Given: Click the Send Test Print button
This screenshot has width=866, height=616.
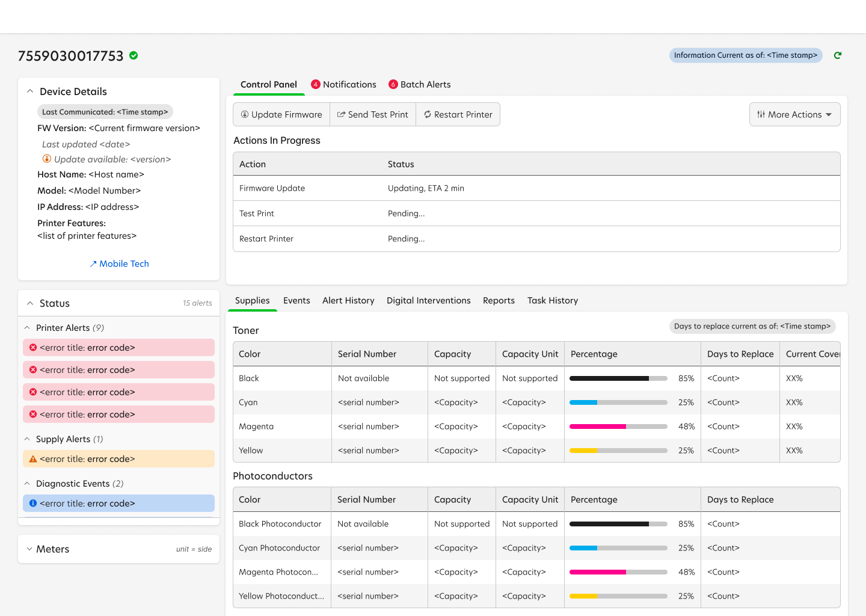Looking at the screenshot, I should pyautogui.click(x=372, y=114).
